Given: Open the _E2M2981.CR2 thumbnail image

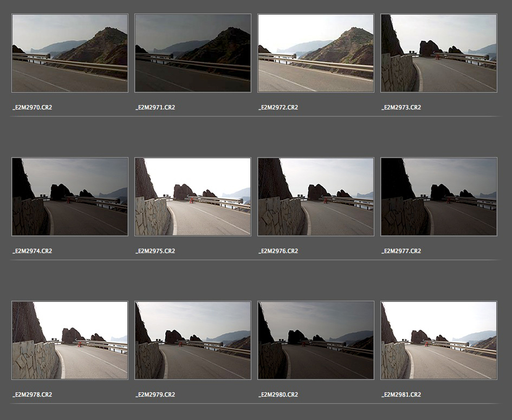Looking at the screenshot, I should coord(438,340).
